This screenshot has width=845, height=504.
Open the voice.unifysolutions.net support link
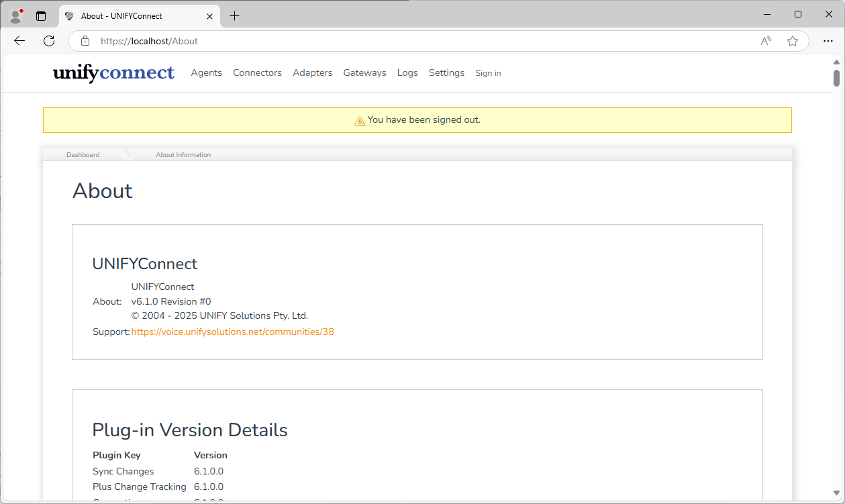click(x=232, y=332)
